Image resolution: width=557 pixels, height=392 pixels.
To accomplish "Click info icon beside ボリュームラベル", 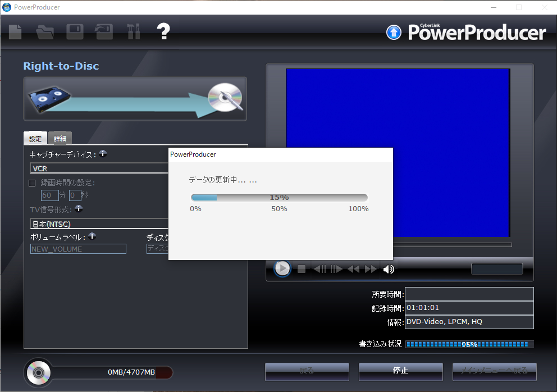I will coord(92,236).
